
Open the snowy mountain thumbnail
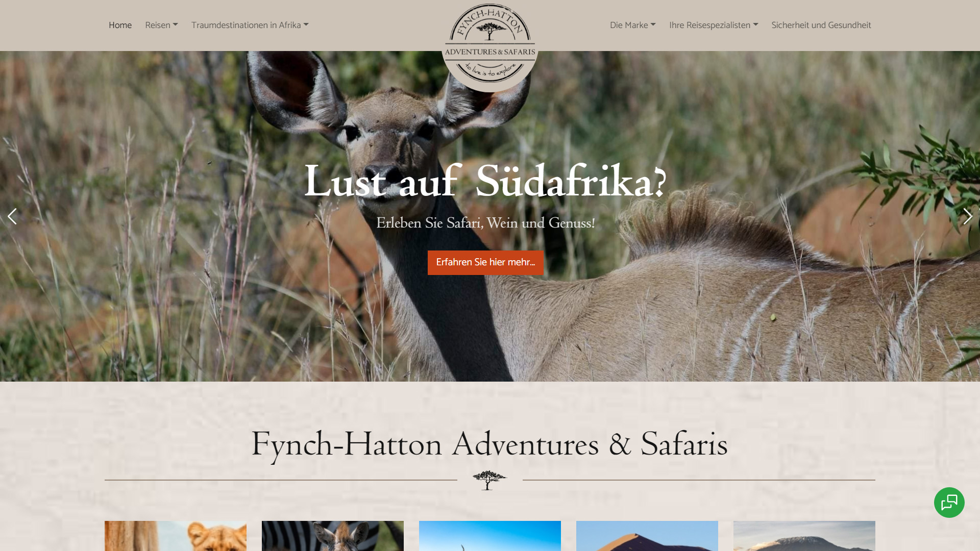click(804, 536)
